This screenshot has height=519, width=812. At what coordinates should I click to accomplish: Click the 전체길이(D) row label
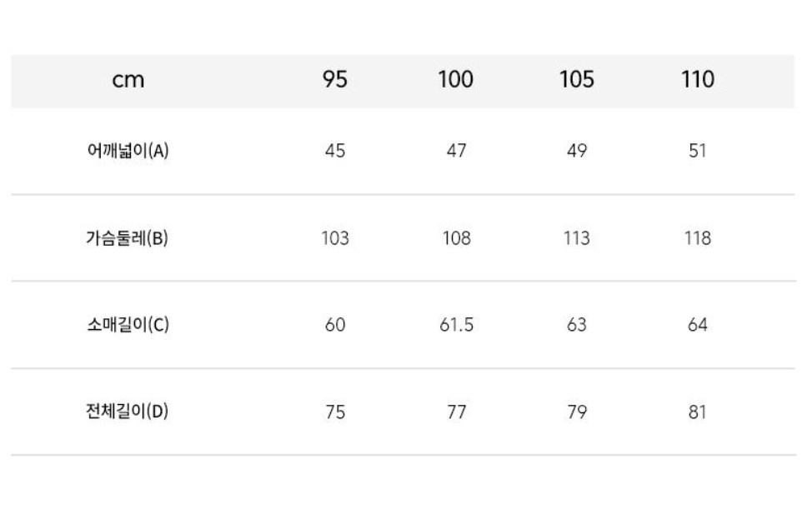[127, 412]
